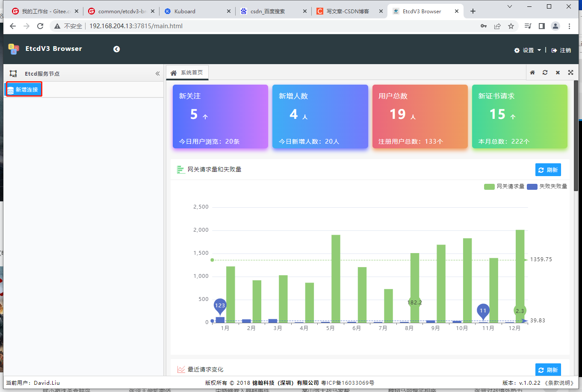The width and height of the screenshot is (582, 392).
Task: Click refresh icon in tab toolbar
Action: pyautogui.click(x=545, y=73)
